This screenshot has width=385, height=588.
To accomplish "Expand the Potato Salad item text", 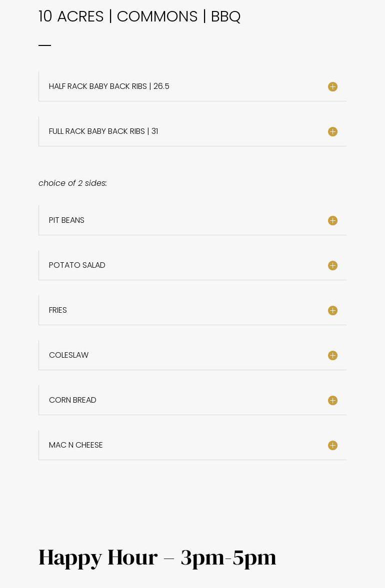I will 77,265.
